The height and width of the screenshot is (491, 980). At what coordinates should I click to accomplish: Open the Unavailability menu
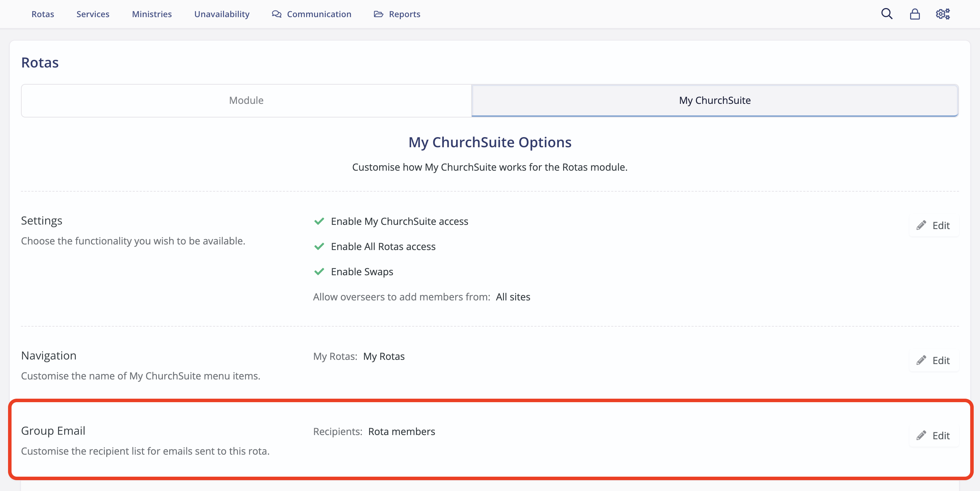click(222, 14)
